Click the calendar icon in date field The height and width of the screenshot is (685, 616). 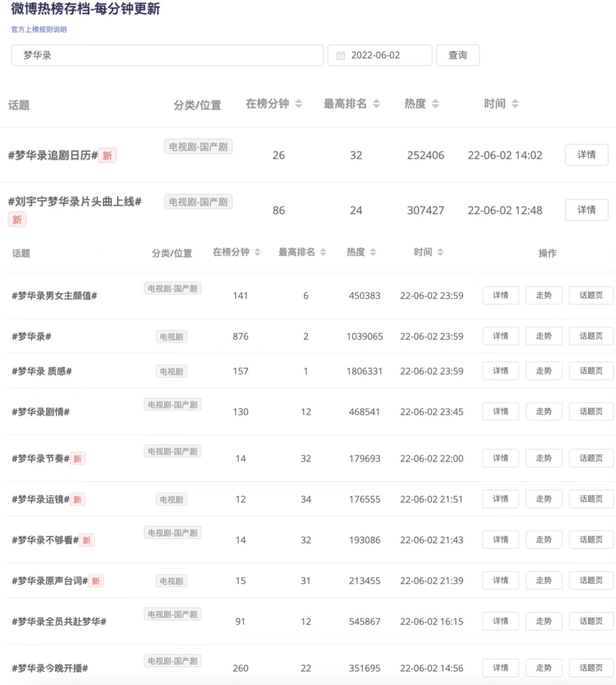pyautogui.click(x=341, y=56)
